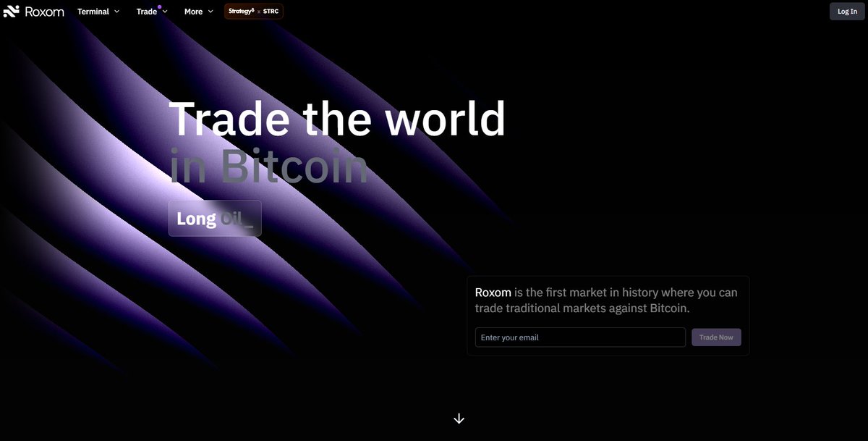Expand the Trade menu

[x=152, y=12]
